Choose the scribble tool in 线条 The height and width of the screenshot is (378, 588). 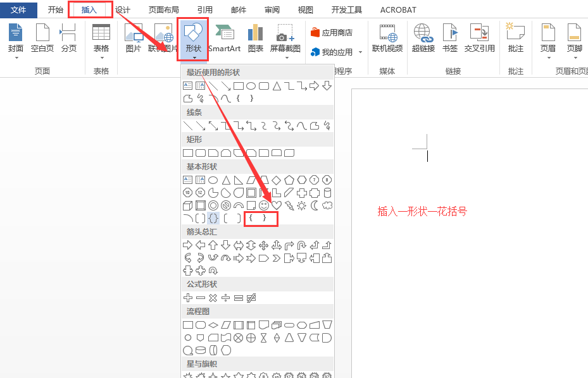[327, 126]
